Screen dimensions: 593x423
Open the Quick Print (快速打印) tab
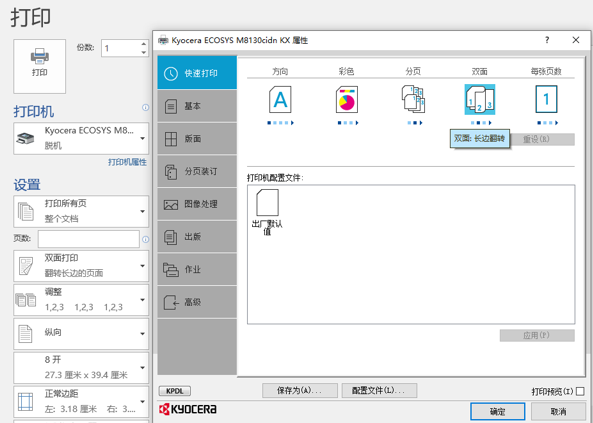tap(197, 73)
